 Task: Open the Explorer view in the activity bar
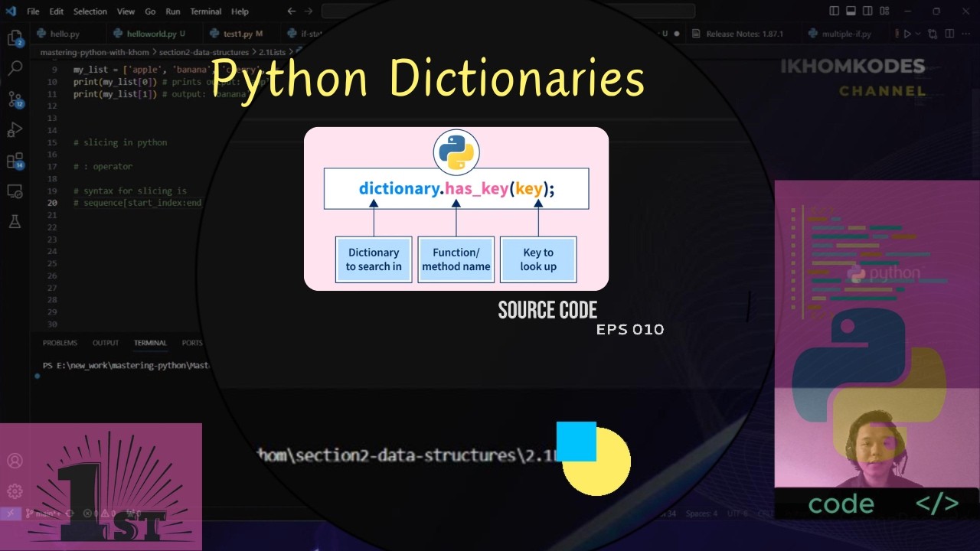(x=15, y=37)
